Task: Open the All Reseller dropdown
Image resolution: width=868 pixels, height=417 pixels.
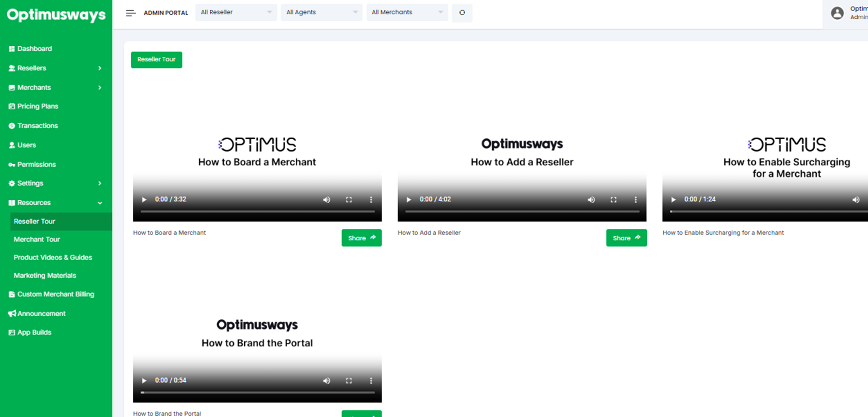Action: click(236, 12)
